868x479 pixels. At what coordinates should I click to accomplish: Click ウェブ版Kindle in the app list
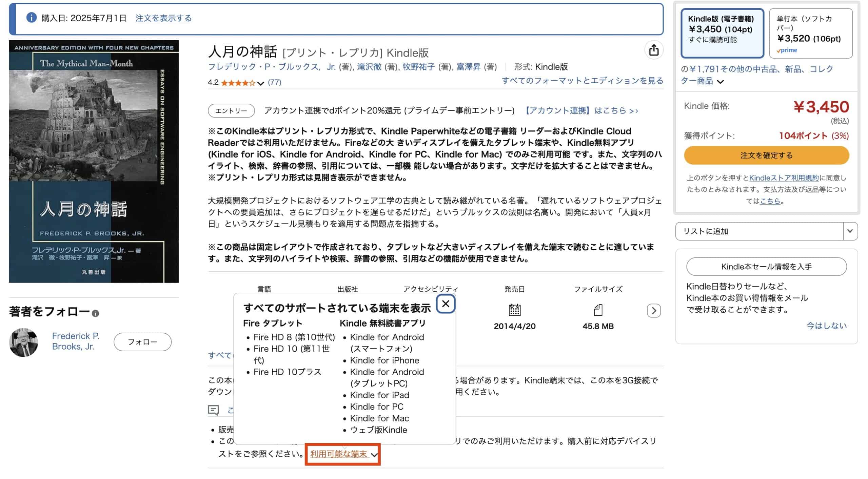click(378, 430)
